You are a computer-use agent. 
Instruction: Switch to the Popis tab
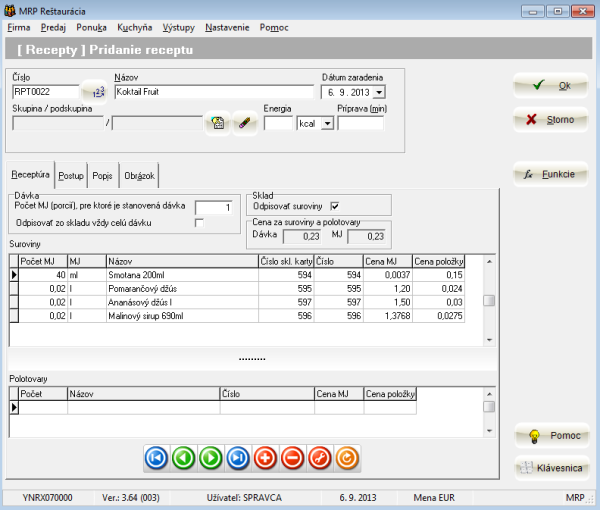102,176
